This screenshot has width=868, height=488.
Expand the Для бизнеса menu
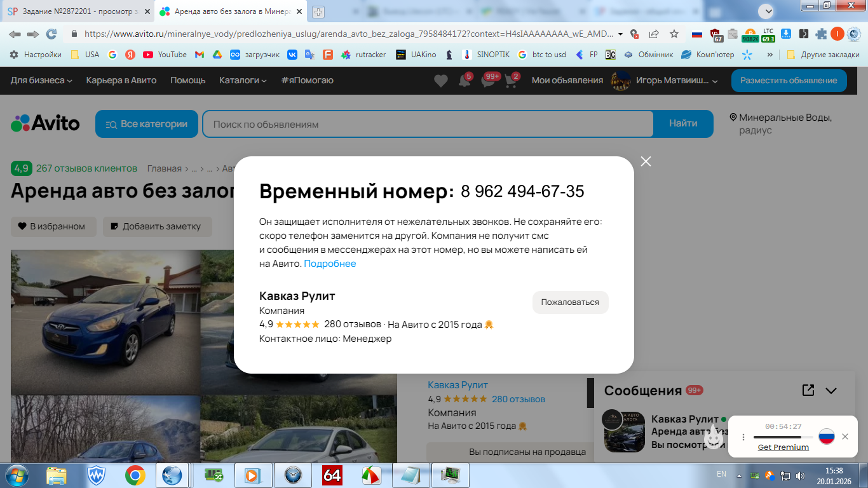click(x=41, y=81)
